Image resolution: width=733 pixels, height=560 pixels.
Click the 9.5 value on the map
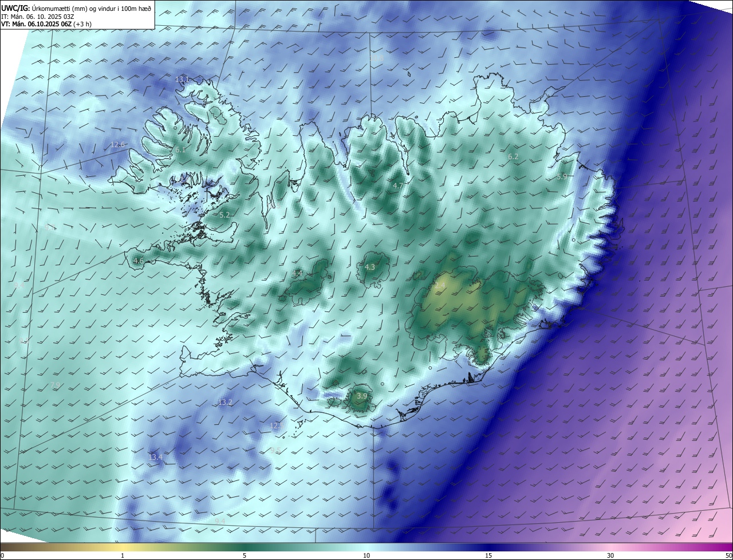[x=275, y=451]
